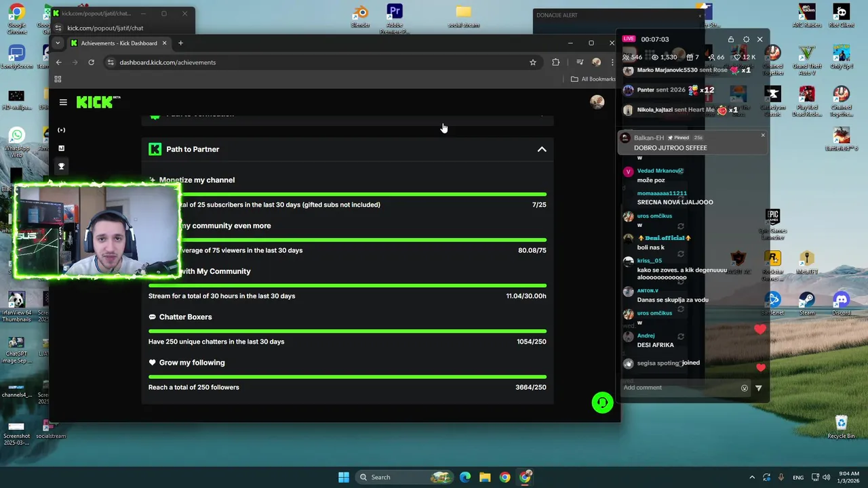Open the Recycle Bin
This screenshot has height=488, width=868.
pyautogui.click(x=841, y=426)
